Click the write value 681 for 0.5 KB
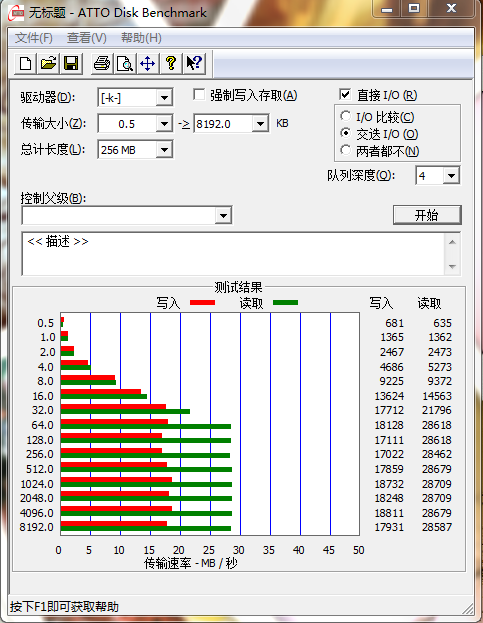 tap(394, 323)
